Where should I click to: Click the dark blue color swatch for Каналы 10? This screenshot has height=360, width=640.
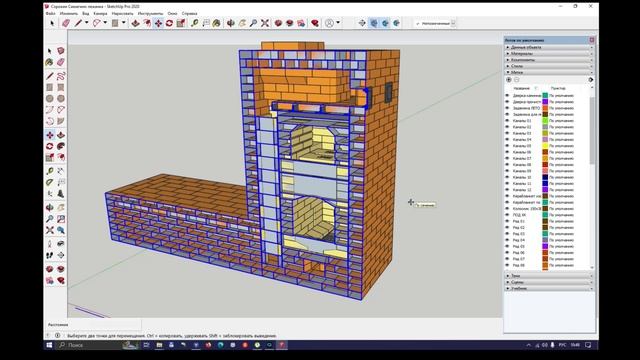tap(545, 177)
